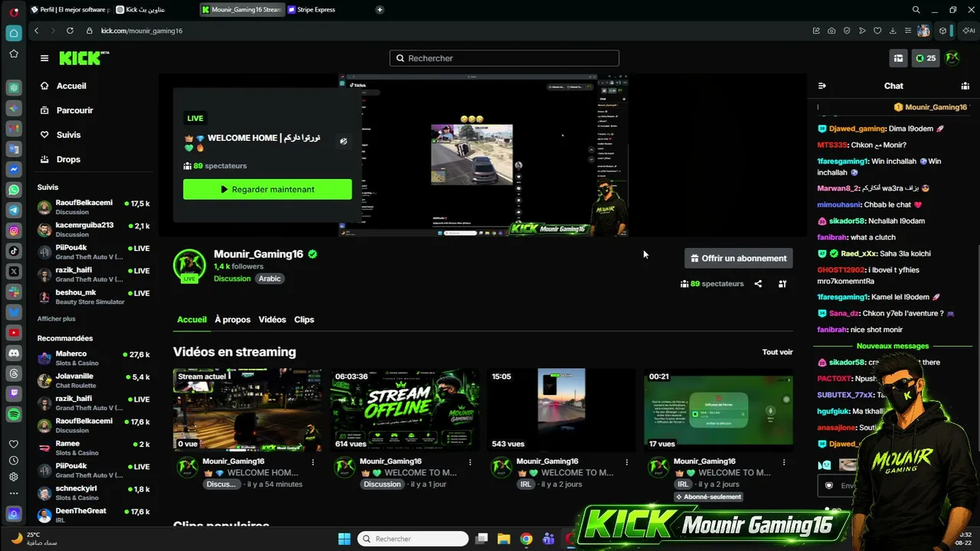The height and width of the screenshot is (551, 980).
Task: Switch to the Vidéos tab
Action: coord(272,320)
